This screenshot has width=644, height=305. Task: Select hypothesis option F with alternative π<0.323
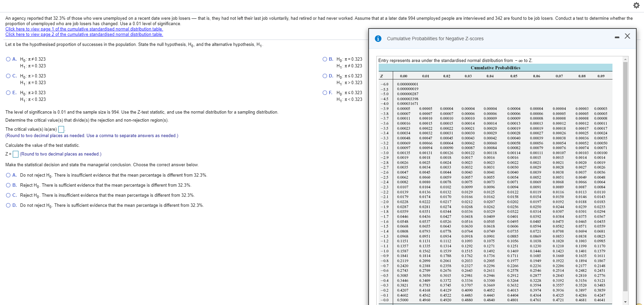click(325, 93)
